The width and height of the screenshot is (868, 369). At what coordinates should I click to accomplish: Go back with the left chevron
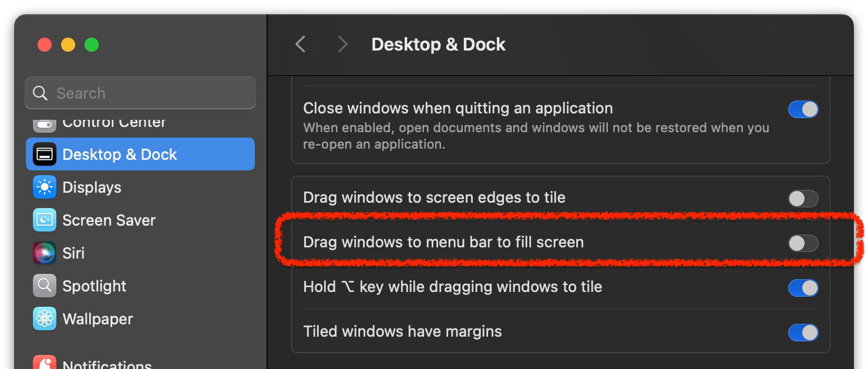point(300,44)
